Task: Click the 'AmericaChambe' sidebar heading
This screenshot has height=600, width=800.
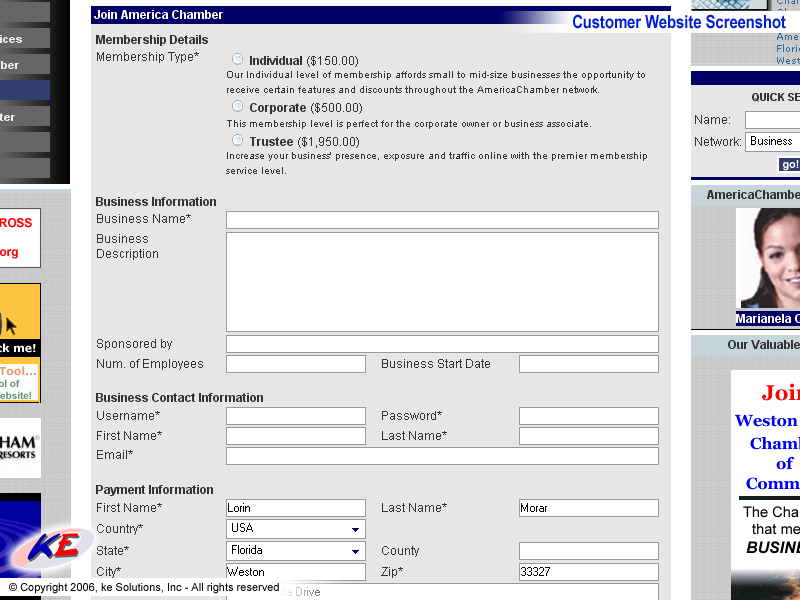Action: pyautogui.click(x=753, y=195)
